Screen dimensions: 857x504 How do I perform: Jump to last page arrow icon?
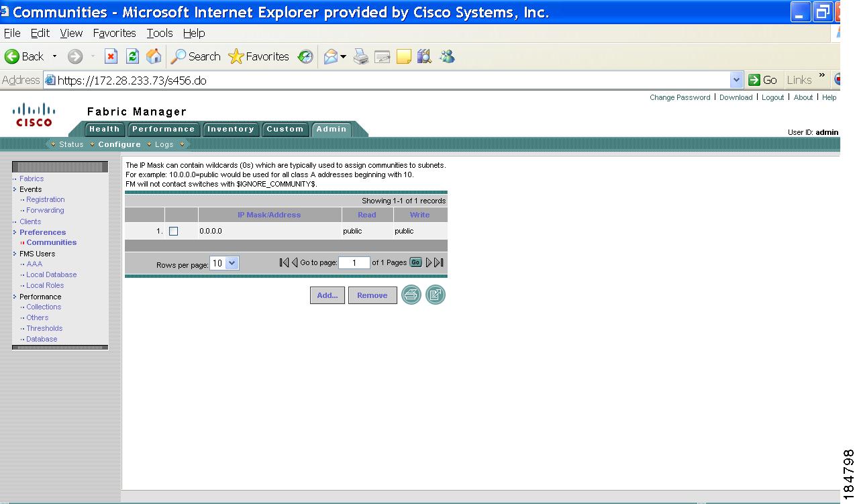439,262
